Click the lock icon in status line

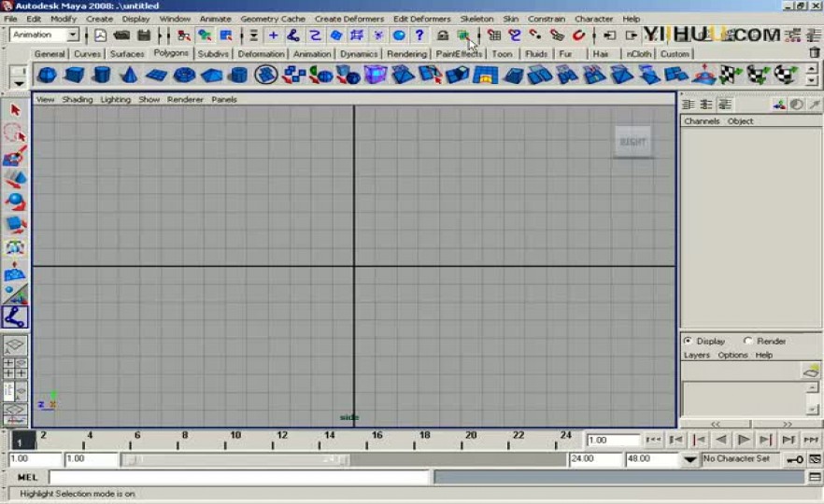point(443,35)
